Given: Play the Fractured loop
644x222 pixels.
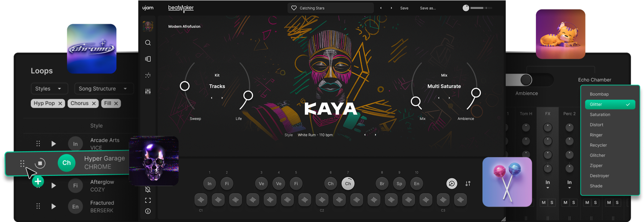Looking at the screenshot, I should pyautogui.click(x=54, y=206).
